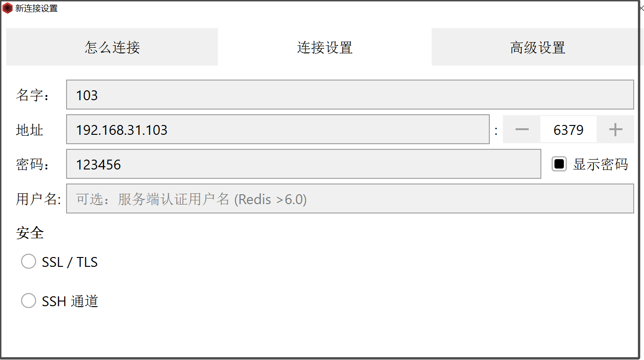This screenshot has width=644, height=360.
Task: Click the port number field showing 6379
Action: [568, 130]
